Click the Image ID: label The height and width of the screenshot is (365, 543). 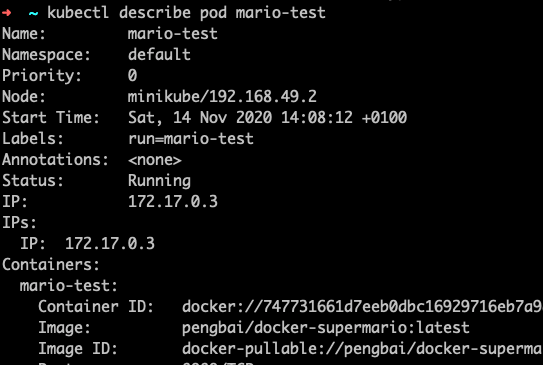coord(78,349)
